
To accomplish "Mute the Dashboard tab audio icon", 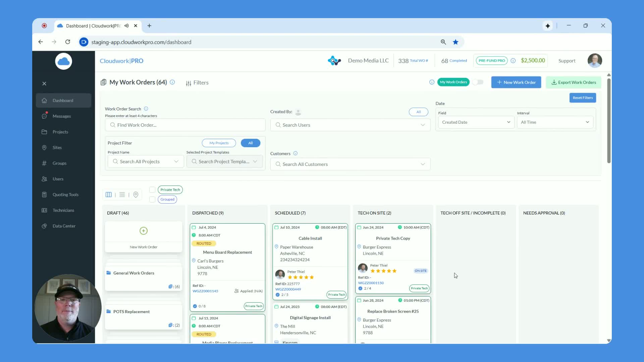I will tap(126, 26).
